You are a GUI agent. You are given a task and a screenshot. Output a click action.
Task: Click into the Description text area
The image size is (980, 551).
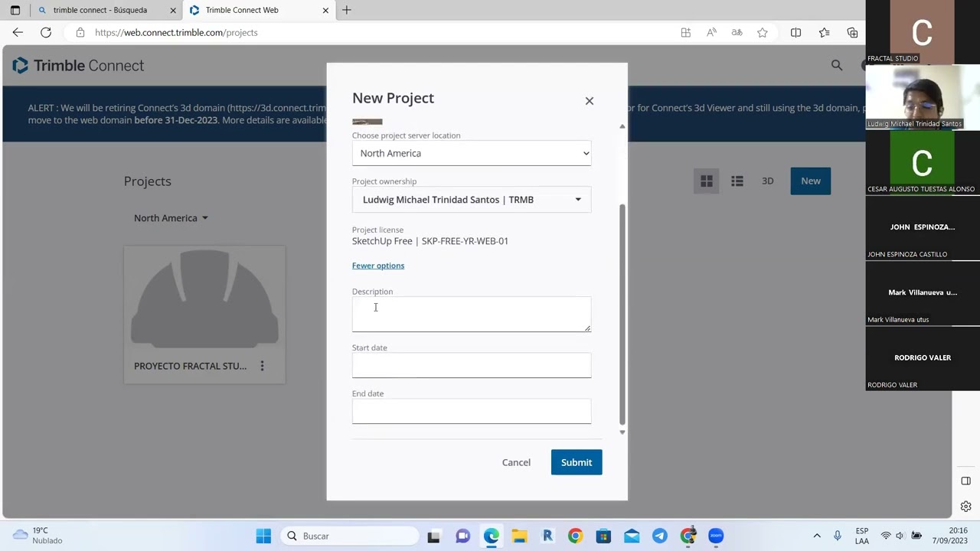coord(472,315)
